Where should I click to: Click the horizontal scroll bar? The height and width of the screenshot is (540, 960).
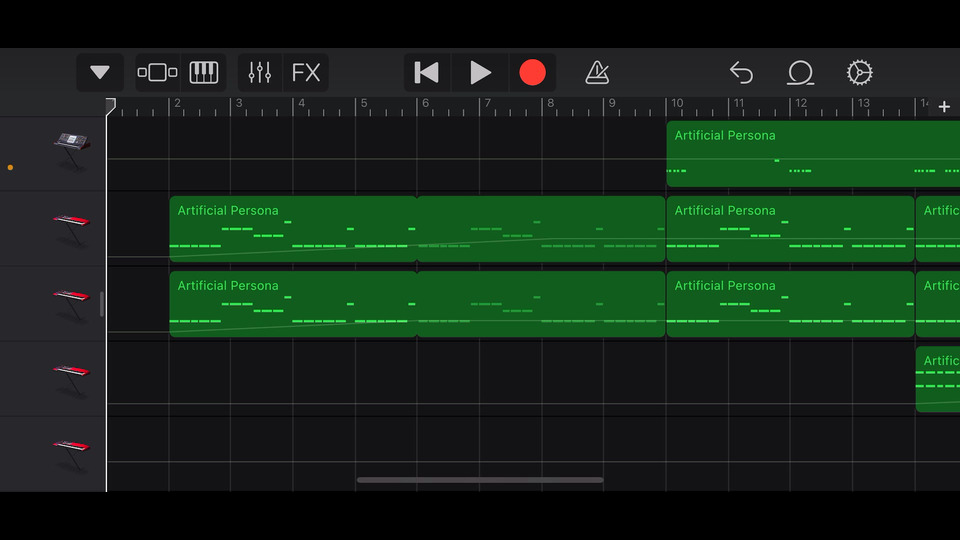[480, 480]
